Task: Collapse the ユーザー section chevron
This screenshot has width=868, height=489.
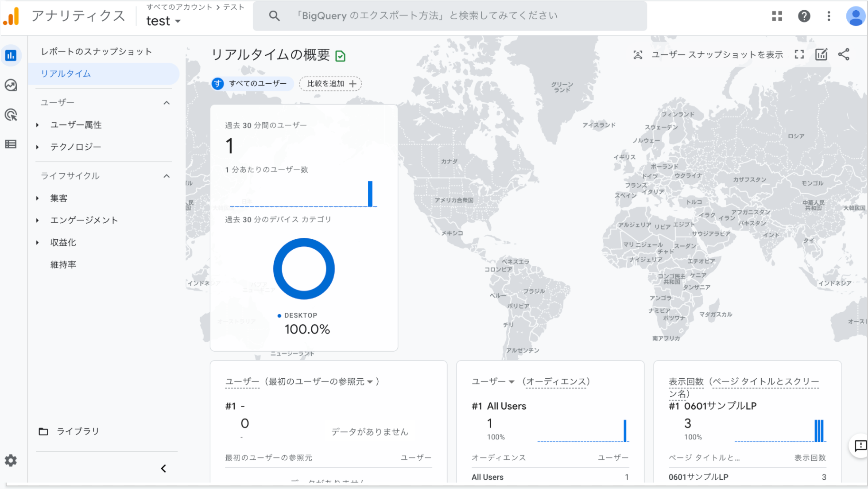Action: tap(167, 103)
